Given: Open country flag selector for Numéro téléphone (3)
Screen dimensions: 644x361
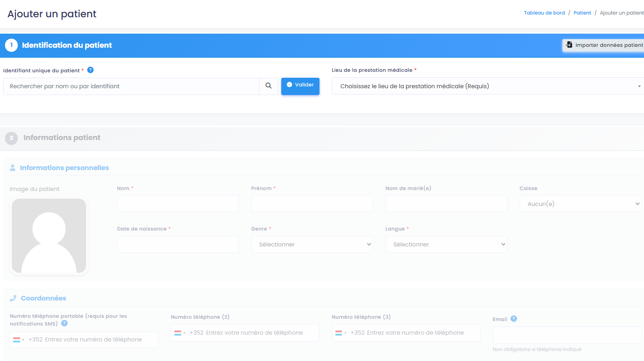Looking at the screenshot, I should click(341, 333).
